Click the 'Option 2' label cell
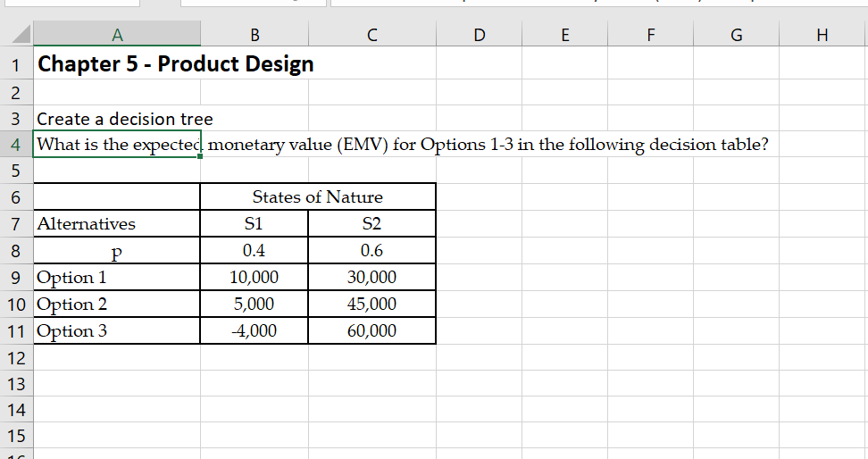The image size is (868, 459). 117,304
